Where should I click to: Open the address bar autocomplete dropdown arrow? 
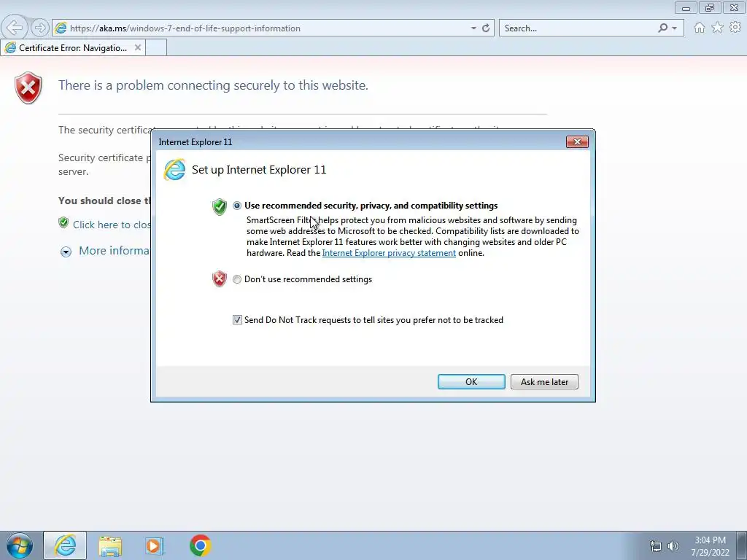(x=473, y=28)
